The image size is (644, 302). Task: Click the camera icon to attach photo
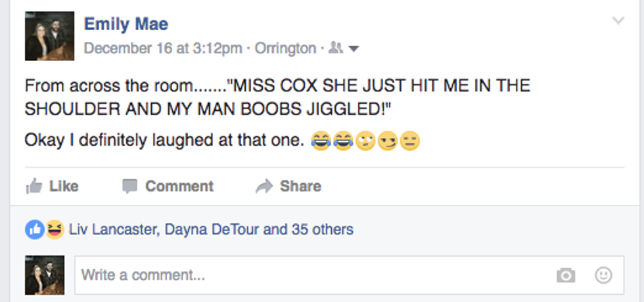565,276
